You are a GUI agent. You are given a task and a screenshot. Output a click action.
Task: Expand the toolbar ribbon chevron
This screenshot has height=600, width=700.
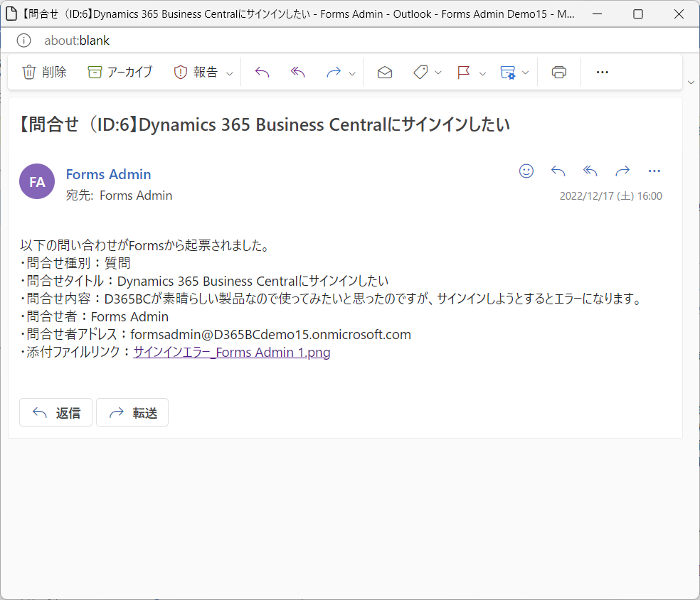coord(691,82)
